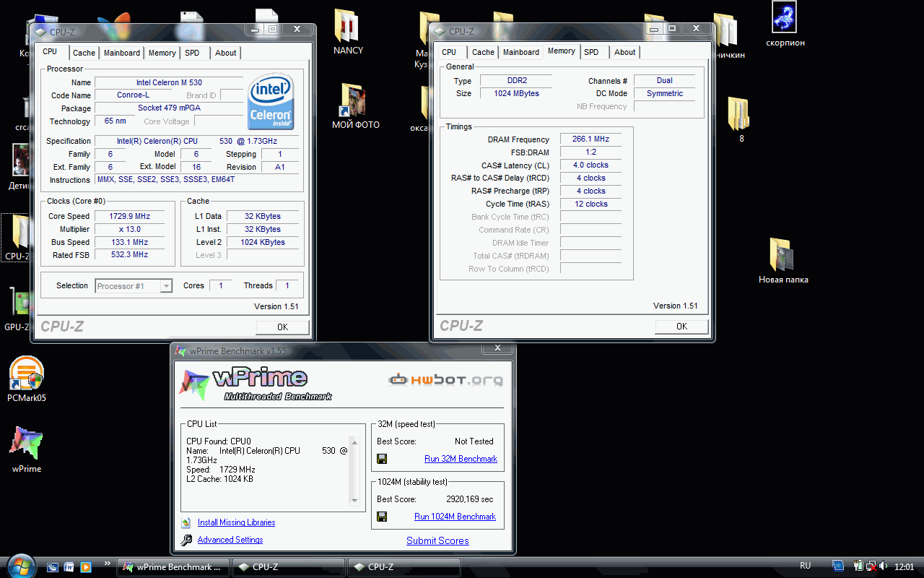Image resolution: width=924 pixels, height=578 pixels.
Task: Click the Rated FSB value 532.3 MHz
Action: 129,255
